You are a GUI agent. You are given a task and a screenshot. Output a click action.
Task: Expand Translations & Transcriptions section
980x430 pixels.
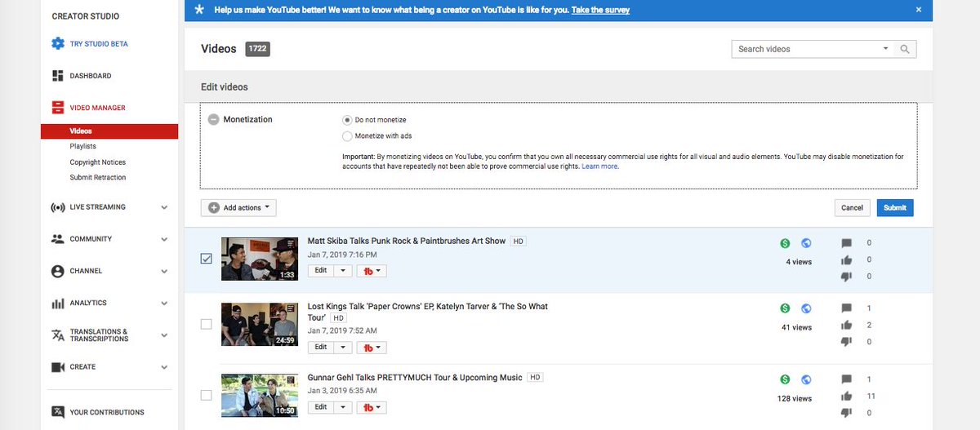point(164,335)
